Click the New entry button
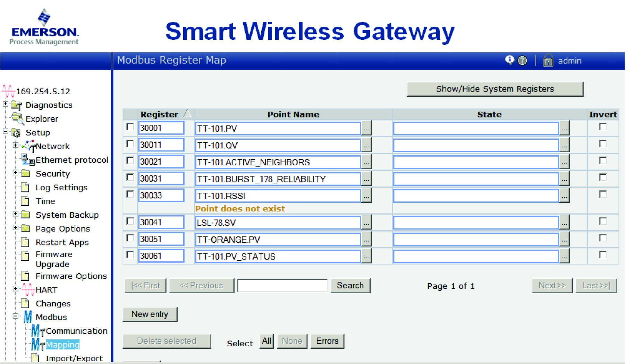The width and height of the screenshot is (626, 364). pos(150,314)
